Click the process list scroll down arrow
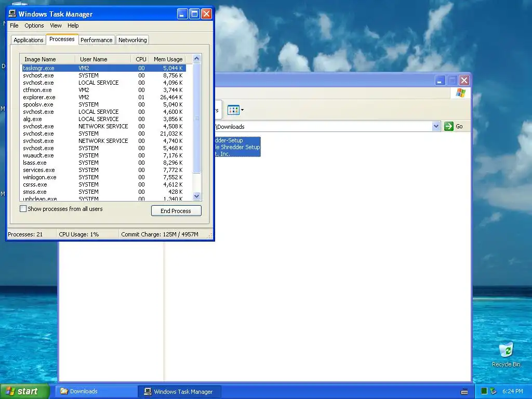532x399 pixels. [196, 196]
